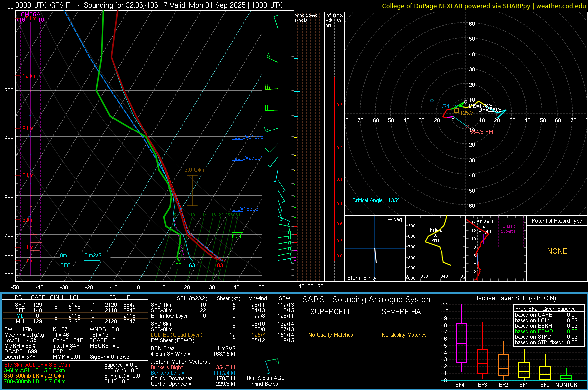Select the SFC parcel row
Viewport: 588px width, 390px height.
(75, 305)
